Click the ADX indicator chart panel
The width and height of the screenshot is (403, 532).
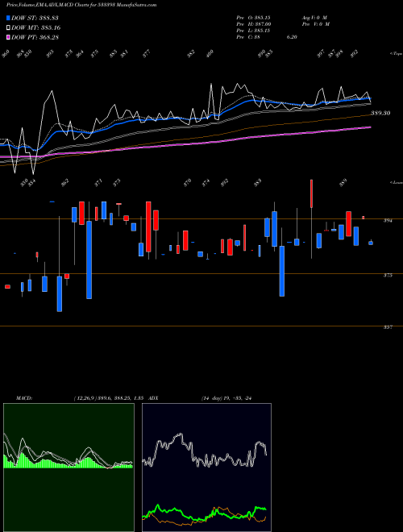coord(206,468)
